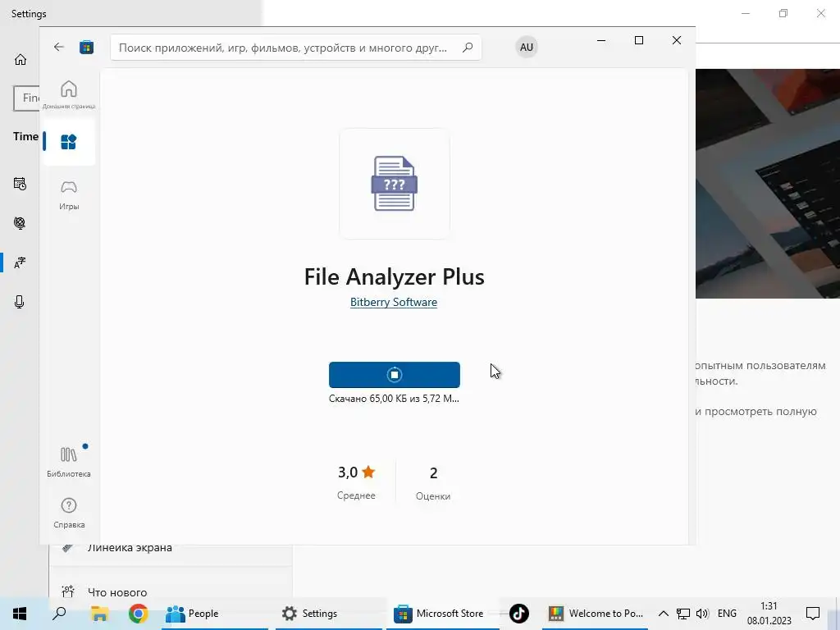
Task: Open Date & time icon in Settings sidebar
Action: [20, 184]
